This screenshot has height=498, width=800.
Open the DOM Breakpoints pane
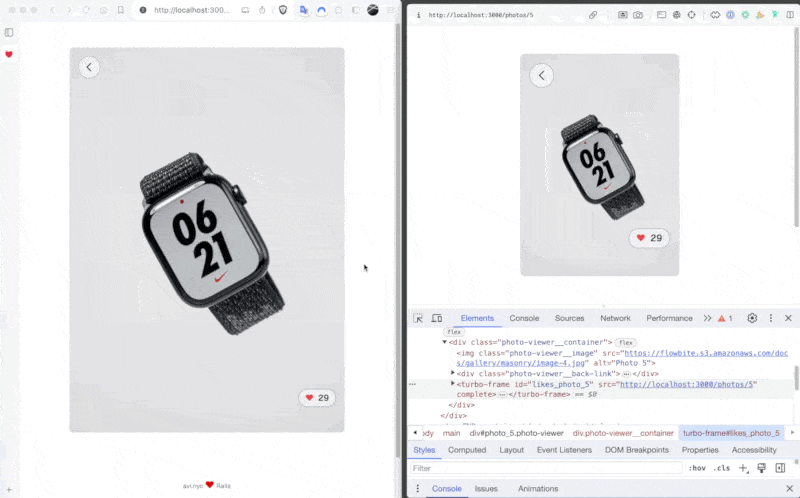(x=637, y=450)
